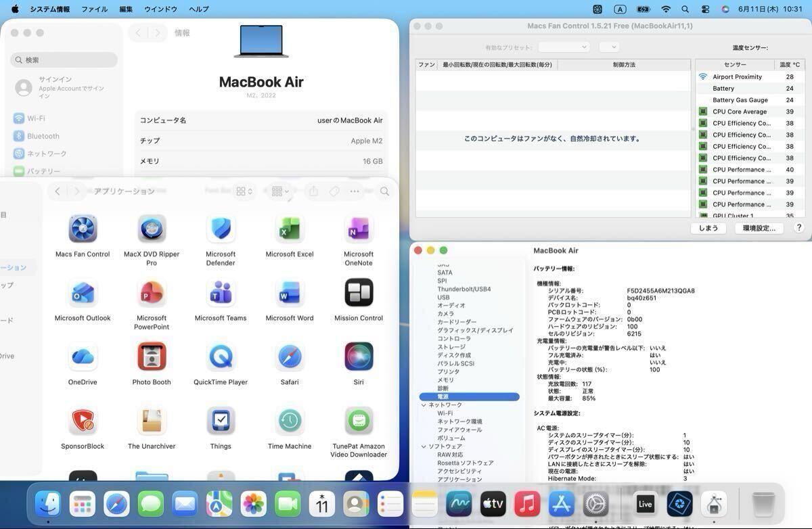Open Wi-Fi in System Settings sidebar
Image resolution: width=812 pixels, height=529 pixels.
tap(62, 118)
